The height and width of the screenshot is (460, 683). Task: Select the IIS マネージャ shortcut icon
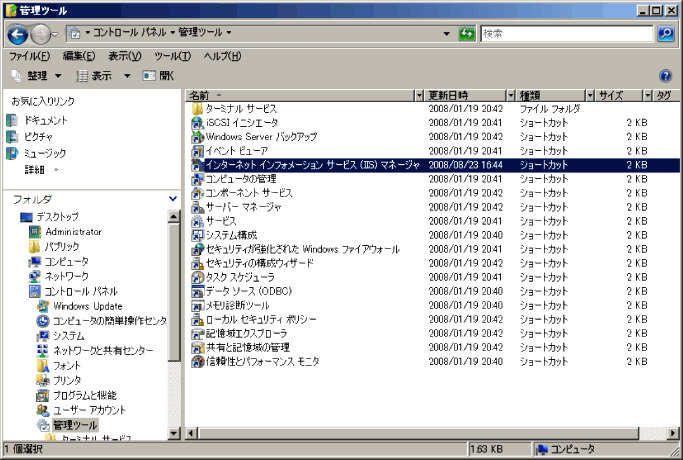(x=197, y=165)
